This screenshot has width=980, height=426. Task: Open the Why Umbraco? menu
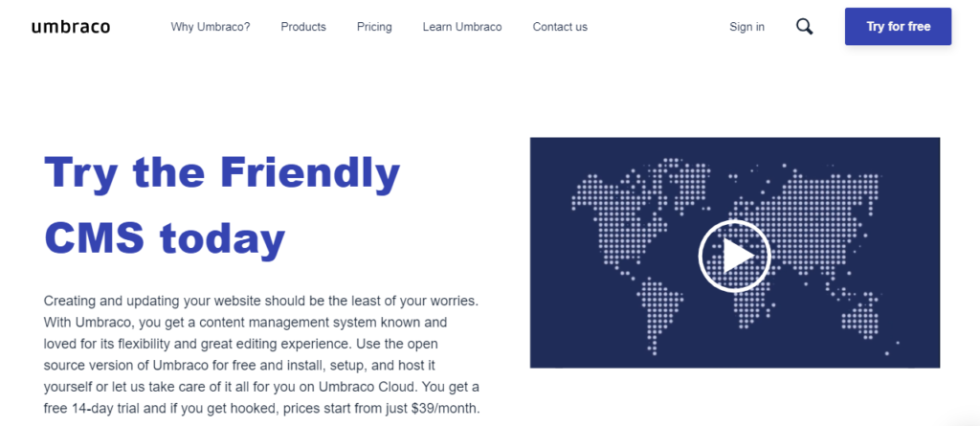[x=211, y=27]
